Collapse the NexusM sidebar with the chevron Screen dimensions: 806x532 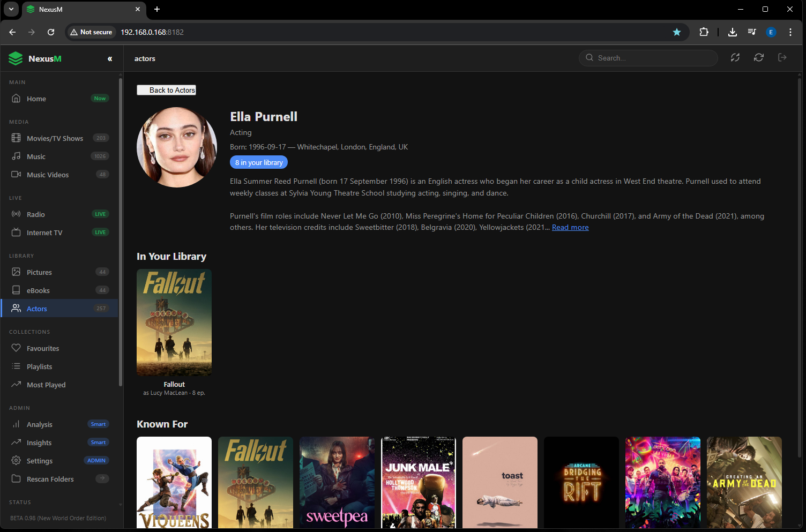click(110, 59)
